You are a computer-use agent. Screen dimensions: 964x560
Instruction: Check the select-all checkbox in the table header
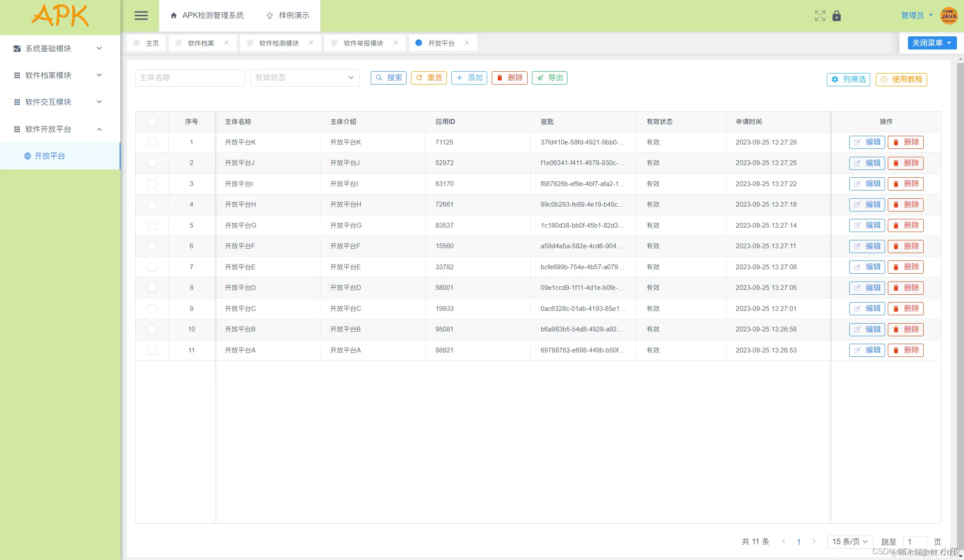[152, 121]
